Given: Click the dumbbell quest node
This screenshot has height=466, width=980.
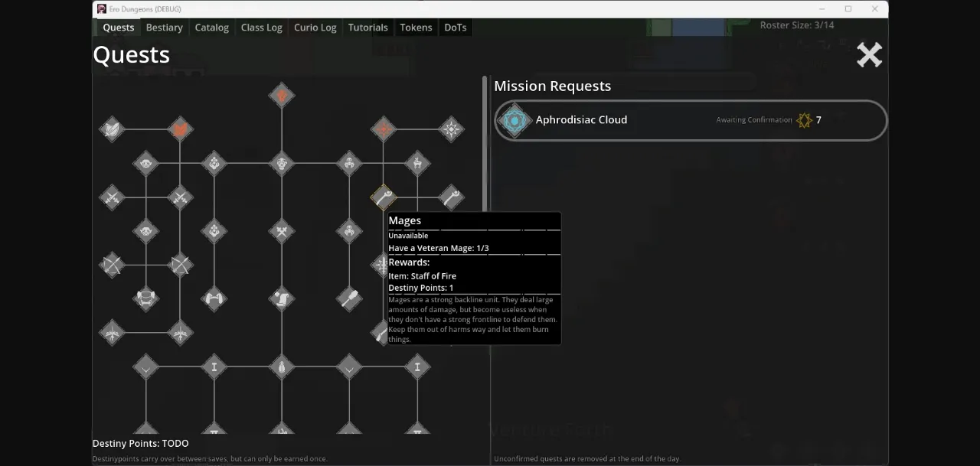Looking at the screenshot, I should point(214,298).
